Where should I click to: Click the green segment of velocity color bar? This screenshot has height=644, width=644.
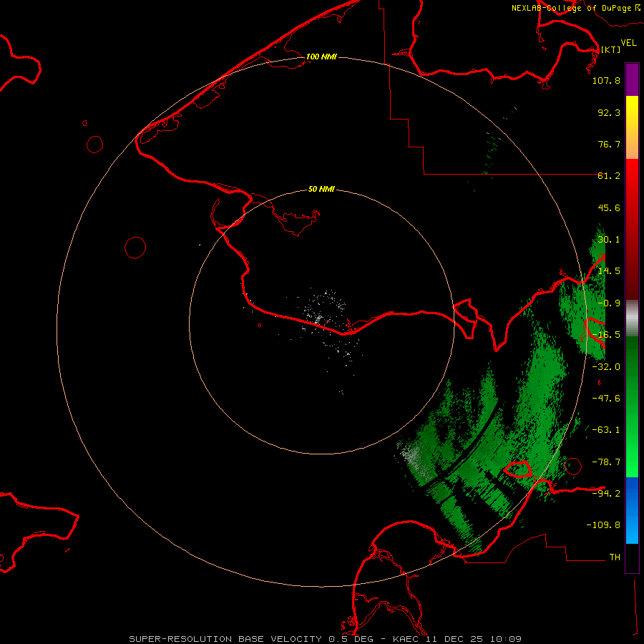tap(632, 406)
